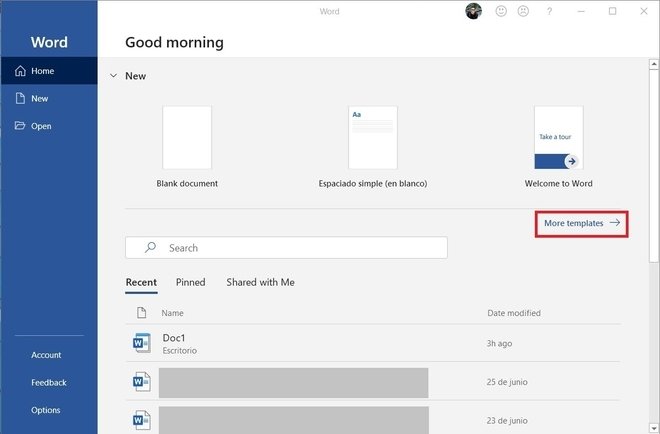This screenshot has height=434, width=660.
Task: Click the document icon in list header
Action: pyautogui.click(x=142, y=313)
